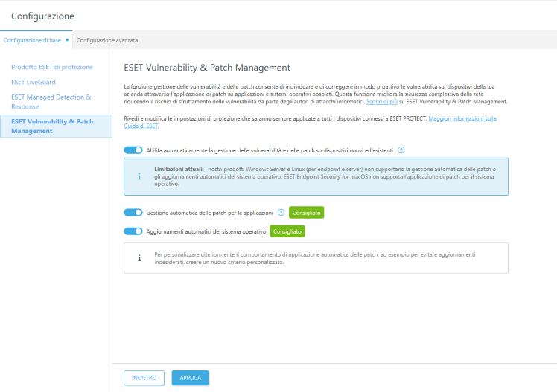This screenshot has width=557, height=392.
Task: Click info icon in custom policy note
Action: (139, 258)
